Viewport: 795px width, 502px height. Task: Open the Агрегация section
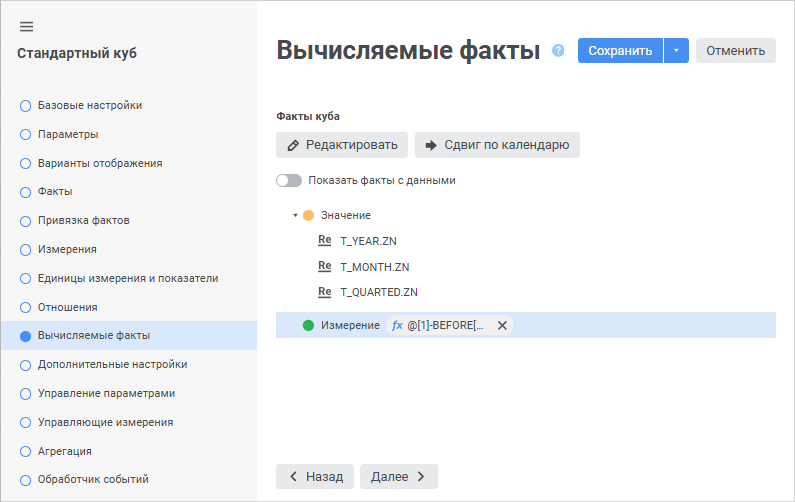tap(65, 451)
